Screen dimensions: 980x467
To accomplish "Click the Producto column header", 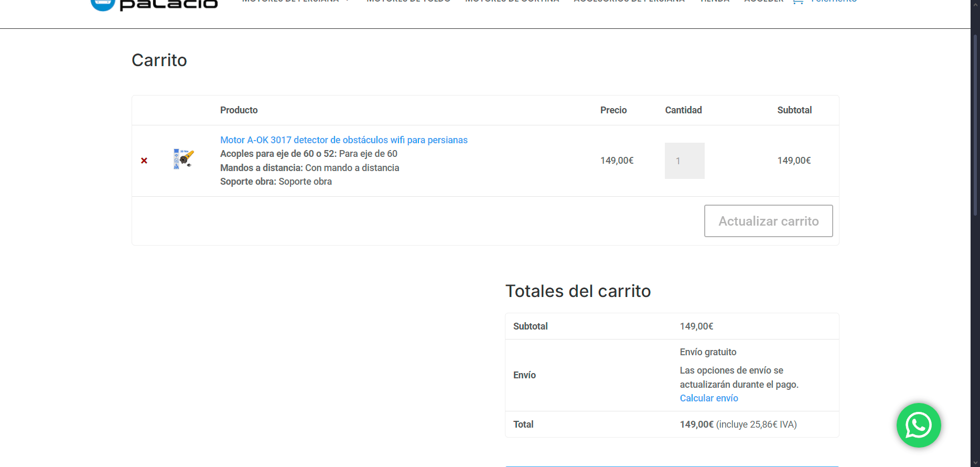I will (x=239, y=110).
